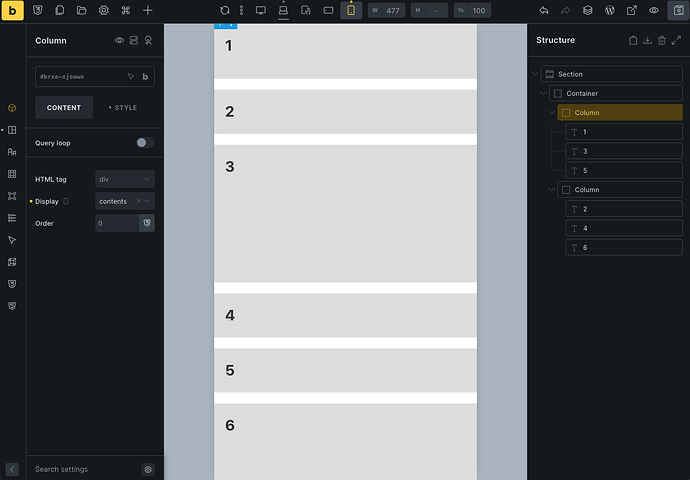Image resolution: width=690 pixels, height=480 pixels.
Task: Switch to the CONTENT tab
Action: pyautogui.click(x=64, y=107)
